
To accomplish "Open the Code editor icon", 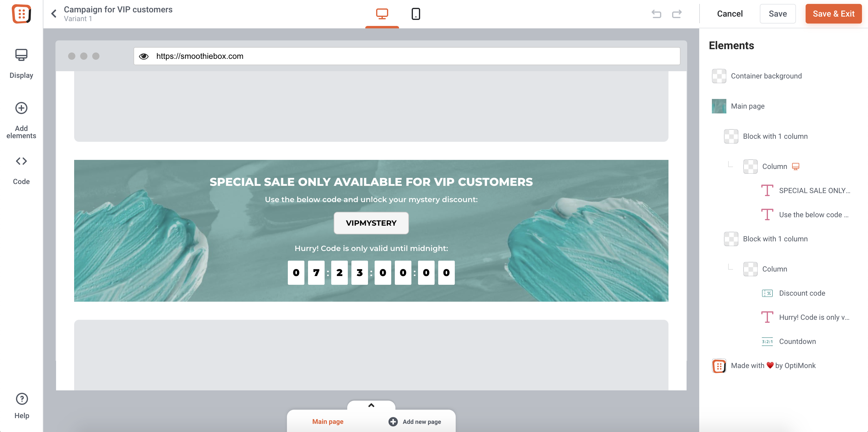I will coord(21,161).
